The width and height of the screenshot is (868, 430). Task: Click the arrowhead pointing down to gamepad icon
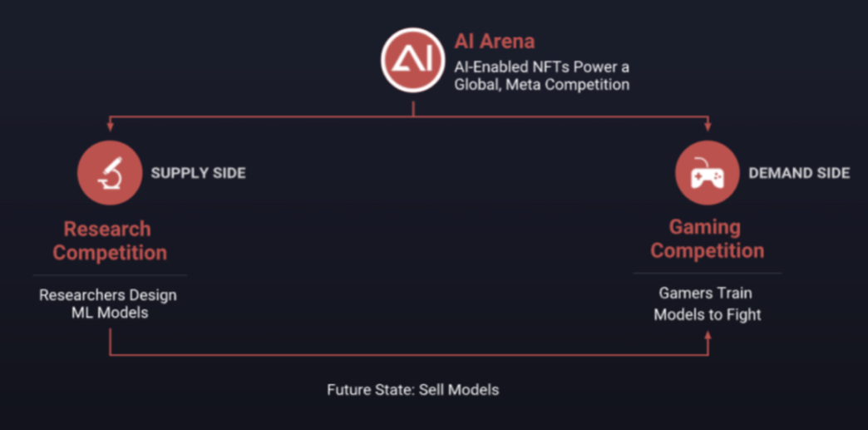[708, 127]
